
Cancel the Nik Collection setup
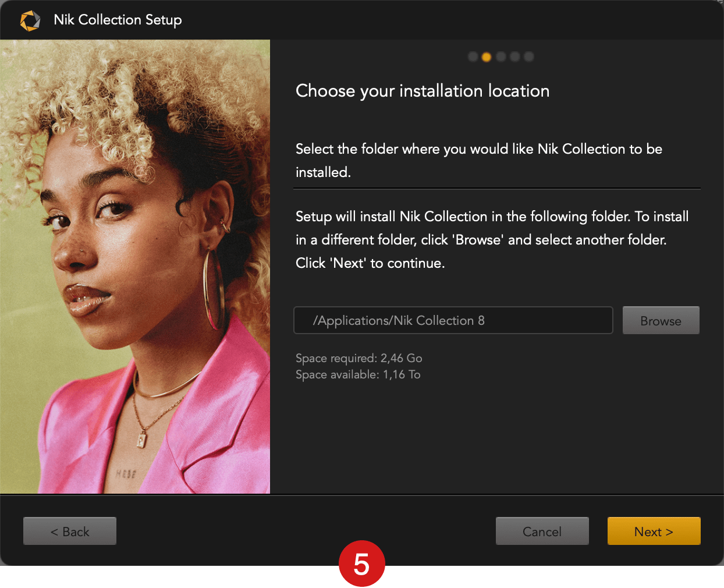[542, 531]
